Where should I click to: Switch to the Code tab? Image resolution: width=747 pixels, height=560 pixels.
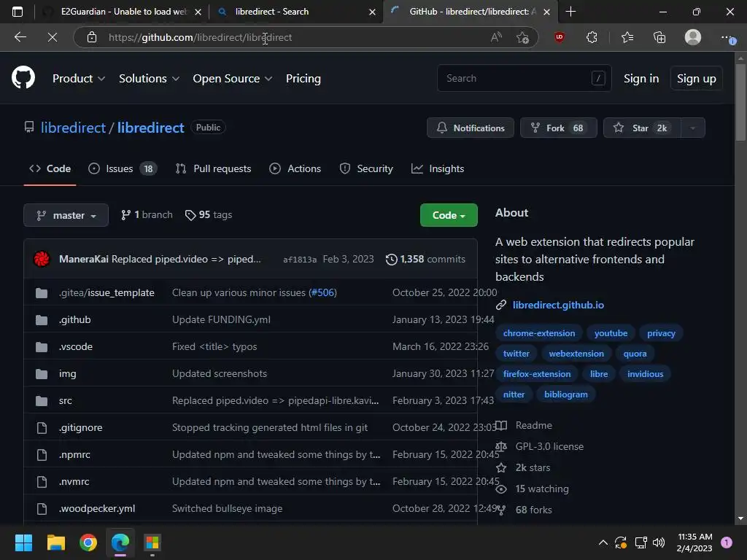(x=50, y=168)
